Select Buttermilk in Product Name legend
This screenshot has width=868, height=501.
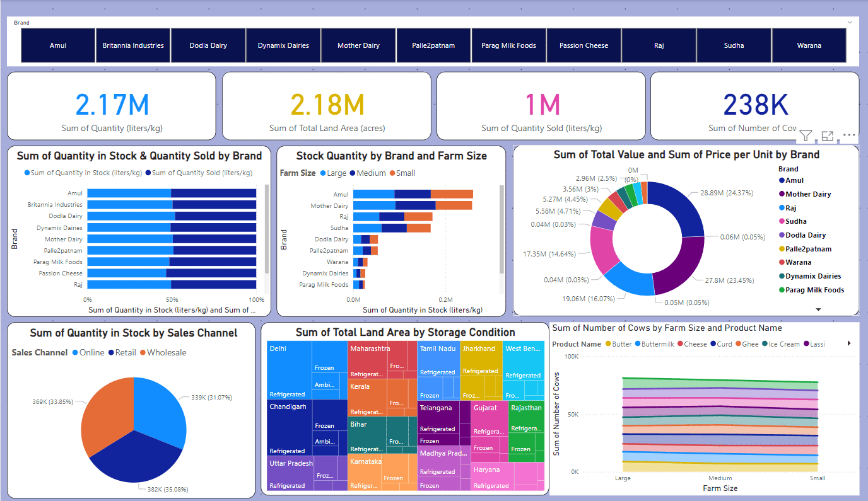655,344
